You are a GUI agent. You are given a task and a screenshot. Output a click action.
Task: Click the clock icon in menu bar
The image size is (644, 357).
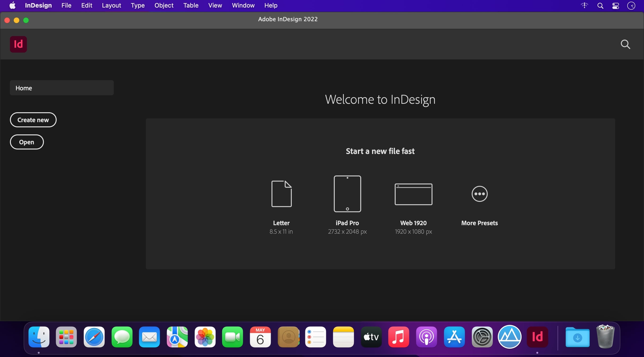pyautogui.click(x=631, y=6)
